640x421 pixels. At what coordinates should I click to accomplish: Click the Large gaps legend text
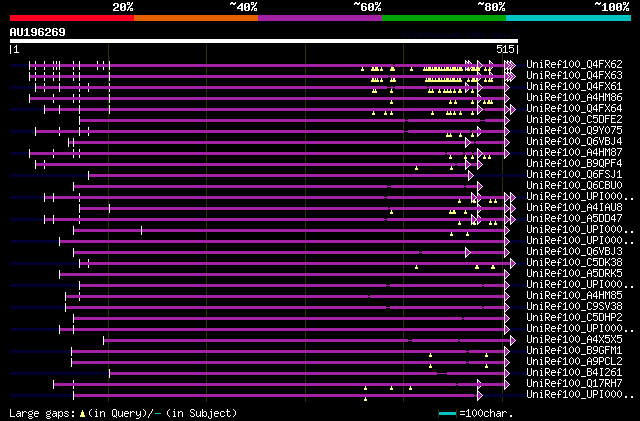pyautogui.click(x=42, y=413)
